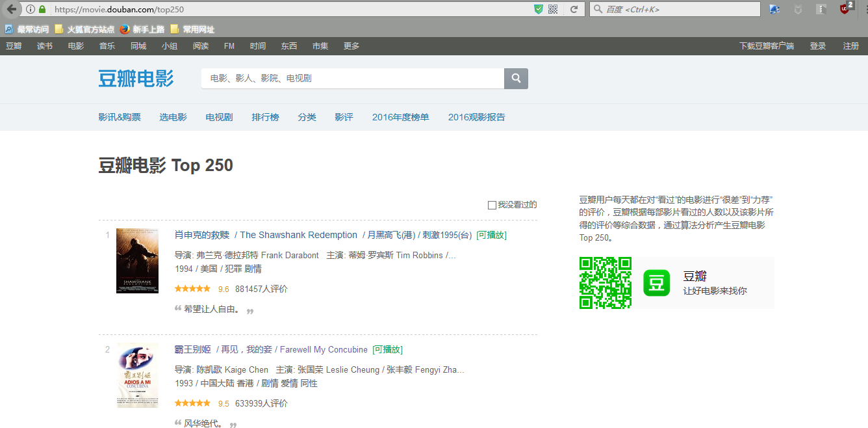Click the QR code icon in address bar
Image resolution: width=868 pixels, height=428 pixels.
point(553,9)
